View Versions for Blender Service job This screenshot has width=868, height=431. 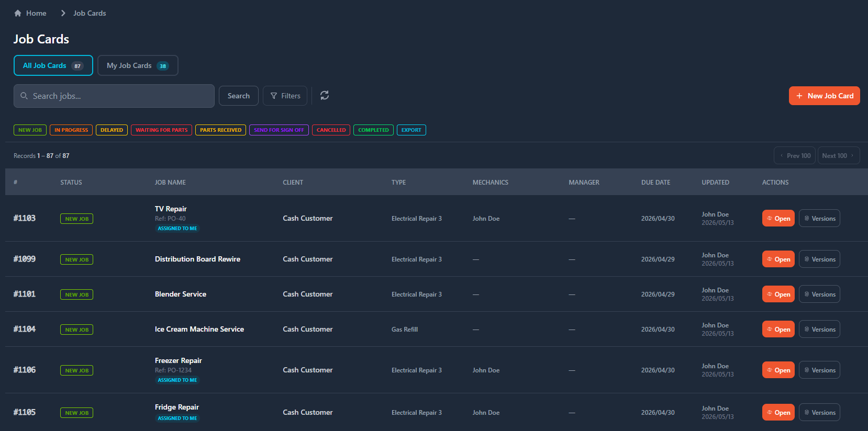(x=819, y=294)
